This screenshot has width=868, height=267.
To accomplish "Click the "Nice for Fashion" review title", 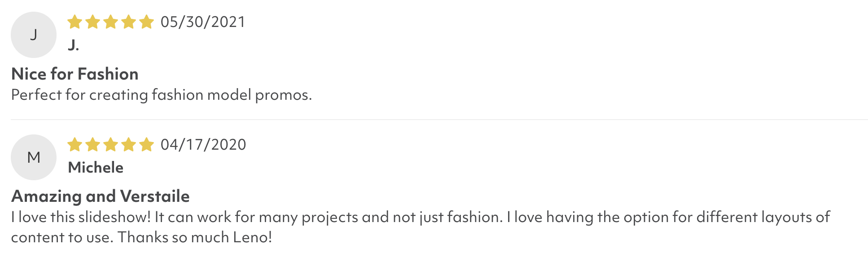I will click(x=75, y=74).
